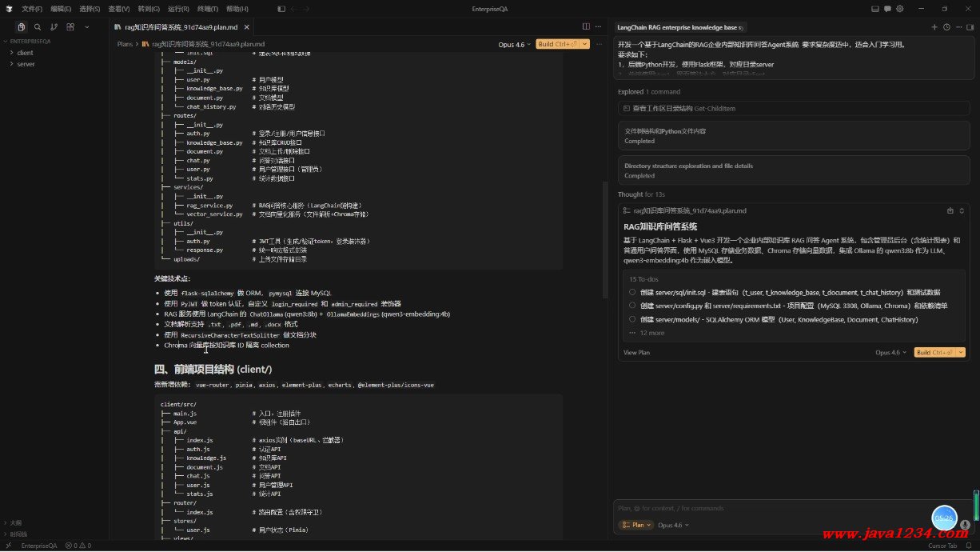Open Cursor settings gear icon
This screenshot has height=552, width=980.
(x=899, y=9)
